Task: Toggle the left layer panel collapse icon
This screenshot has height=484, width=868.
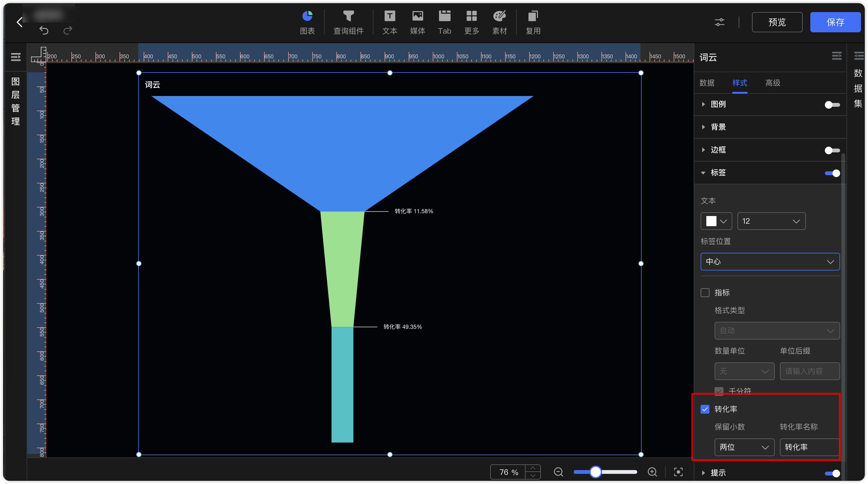Action: tap(16, 57)
